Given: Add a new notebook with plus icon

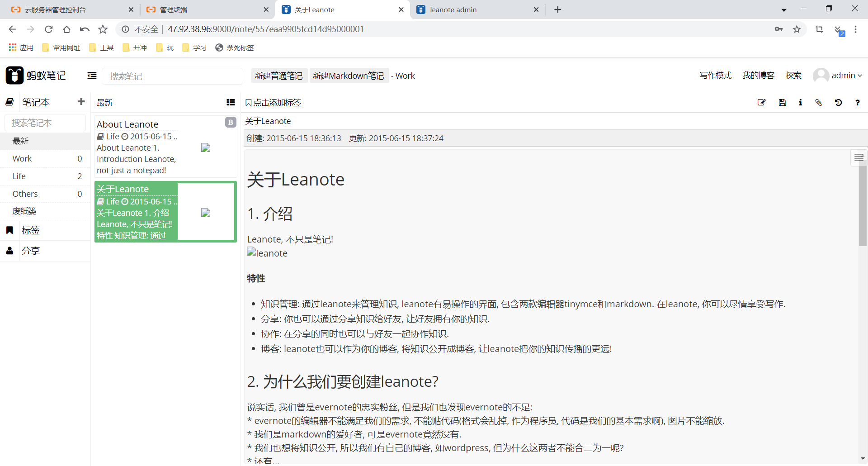Looking at the screenshot, I should pyautogui.click(x=81, y=102).
